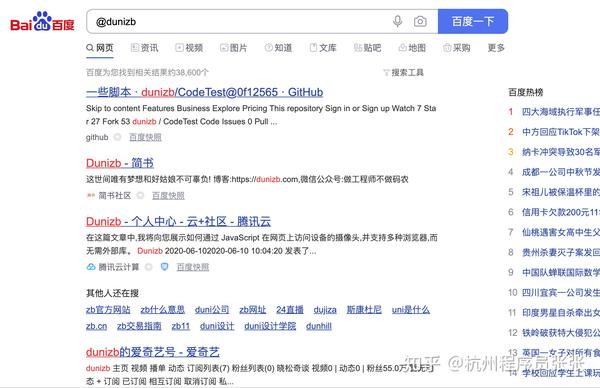Open the dunizb/CodeTest GitHub result

click(x=205, y=92)
